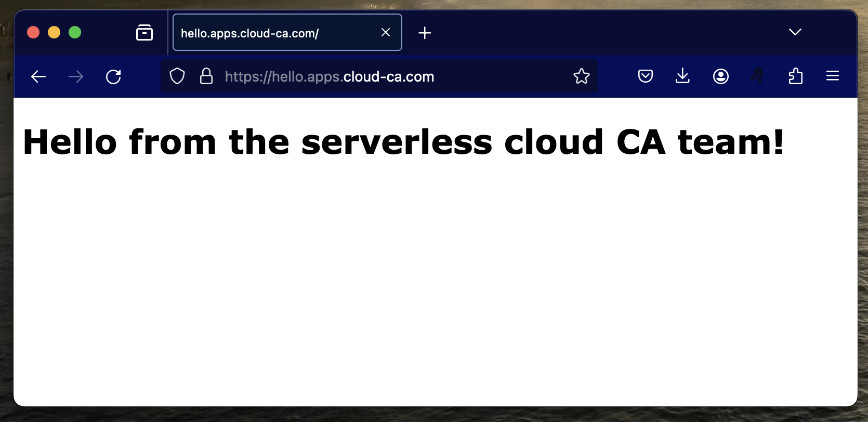Bookmark this page with the star icon
This screenshot has width=868, height=422.
(582, 76)
